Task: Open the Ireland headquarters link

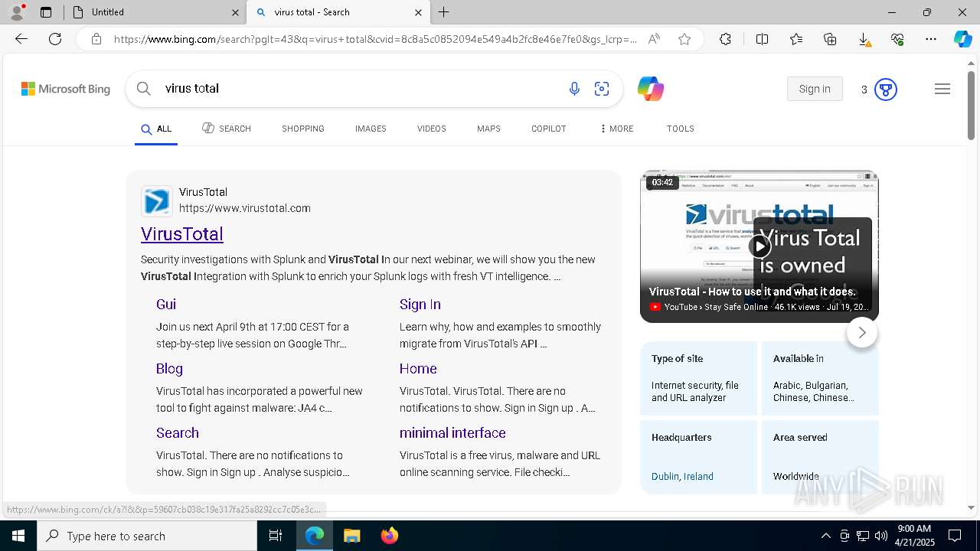Action: click(699, 476)
